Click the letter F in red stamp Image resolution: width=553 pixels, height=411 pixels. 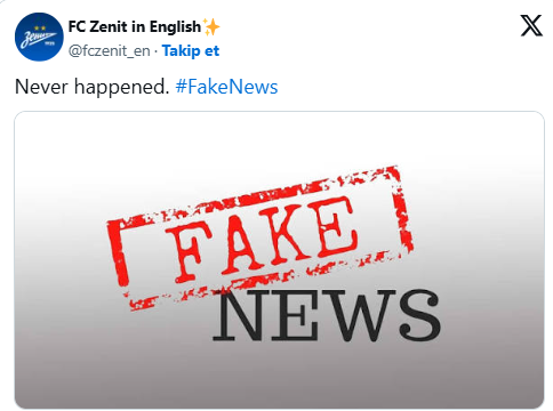click(x=189, y=254)
